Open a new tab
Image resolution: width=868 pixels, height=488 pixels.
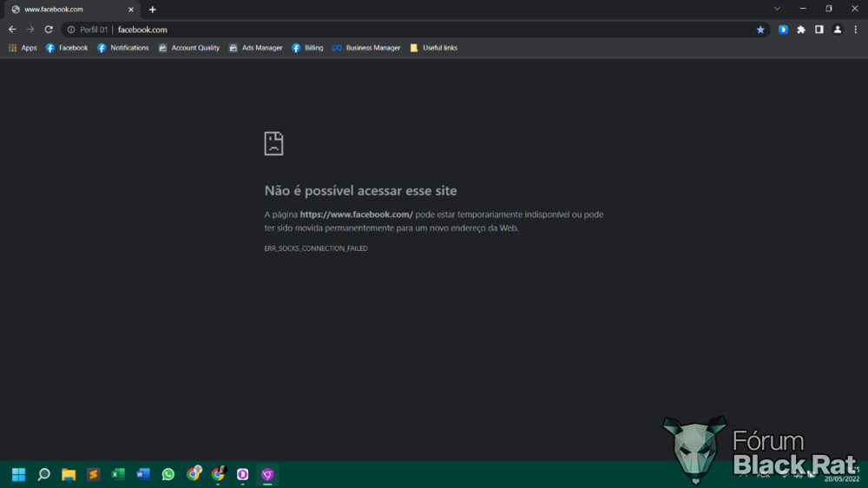pyautogui.click(x=152, y=10)
